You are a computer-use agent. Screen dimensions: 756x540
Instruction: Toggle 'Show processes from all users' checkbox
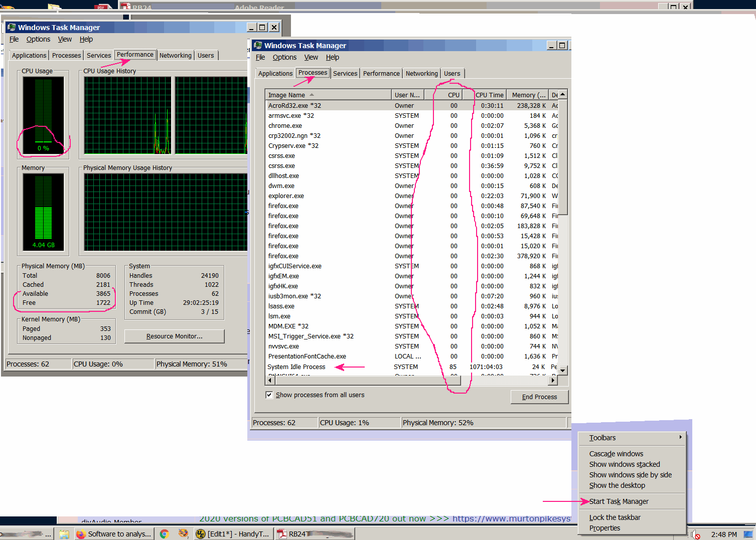(269, 395)
